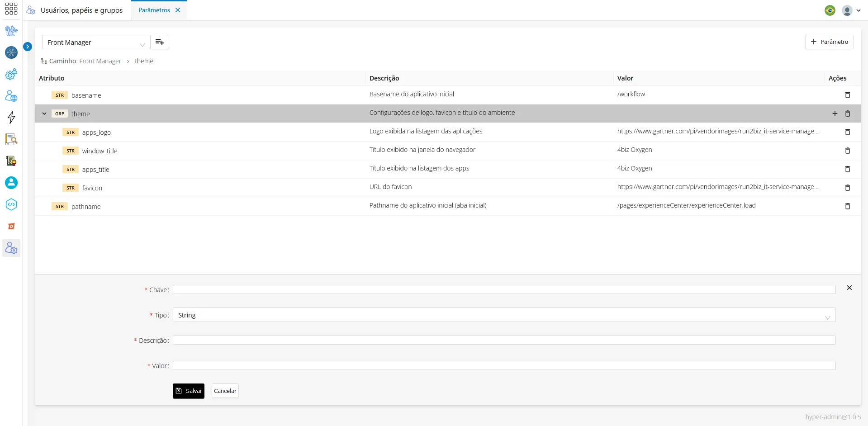Click the /workflow value cell
This screenshot has height=426, width=868.
pyautogui.click(x=631, y=94)
